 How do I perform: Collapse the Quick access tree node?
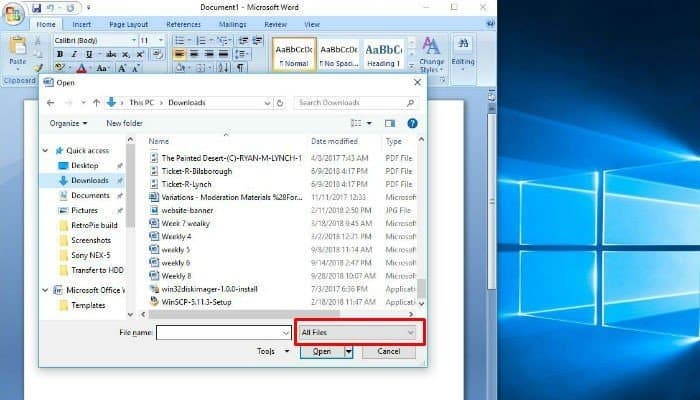click(45, 150)
